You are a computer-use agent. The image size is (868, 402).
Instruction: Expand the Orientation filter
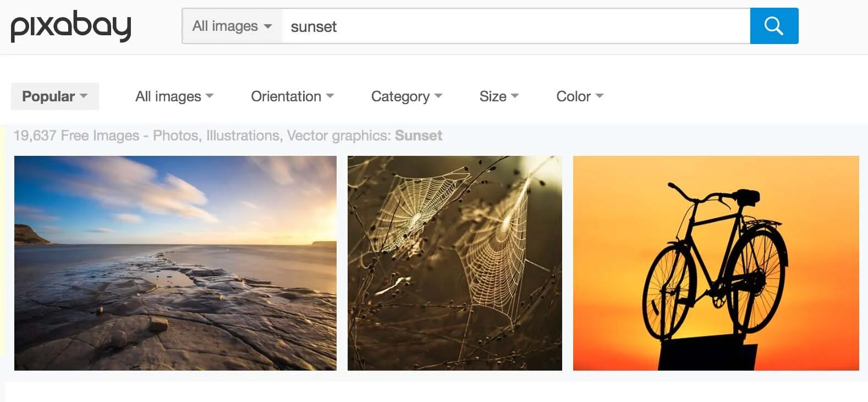tap(293, 96)
